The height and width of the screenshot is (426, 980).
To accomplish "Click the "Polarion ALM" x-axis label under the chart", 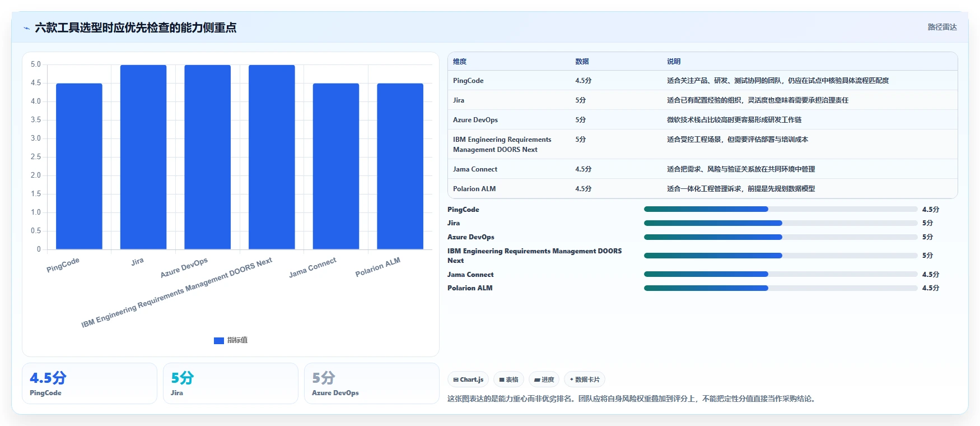I will pos(377,267).
